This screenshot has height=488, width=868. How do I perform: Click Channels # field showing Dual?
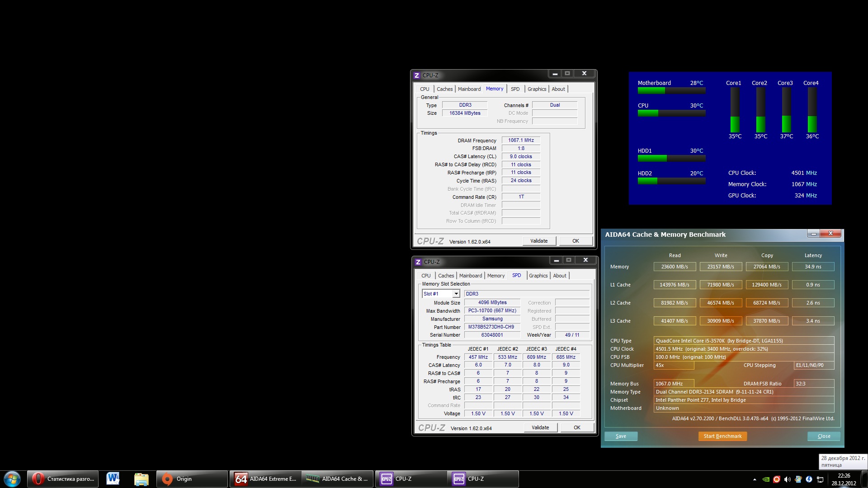[x=555, y=105]
